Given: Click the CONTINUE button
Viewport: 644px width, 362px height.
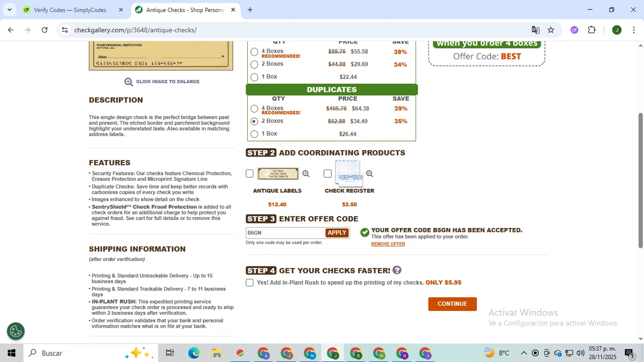Looking at the screenshot, I should 452,304.
